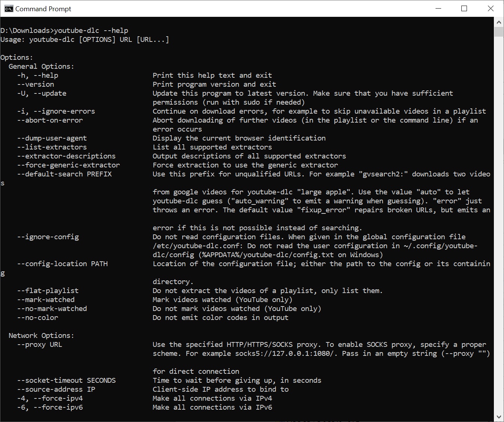Image resolution: width=504 pixels, height=422 pixels.
Task: Click the '--version' option text
Action: pyautogui.click(x=36, y=84)
